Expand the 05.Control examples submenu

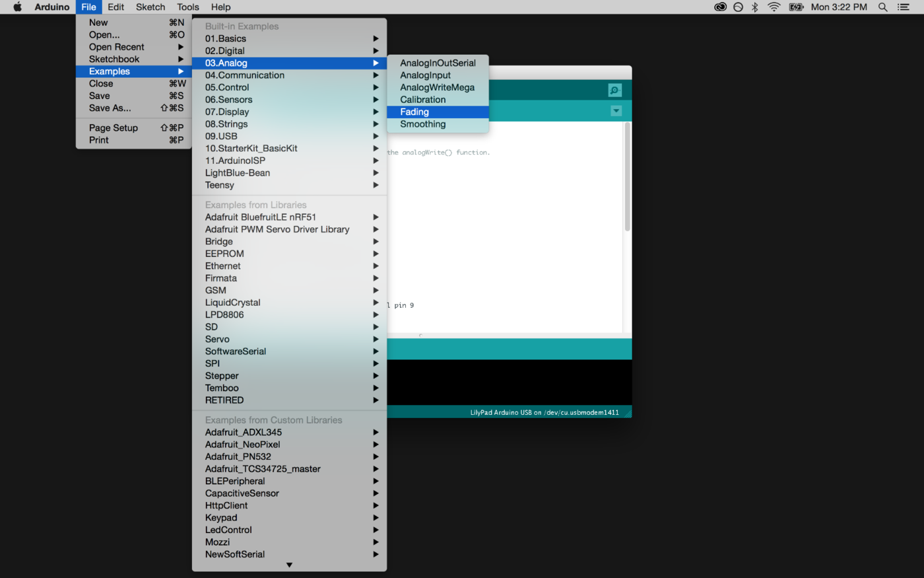[289, 87]
